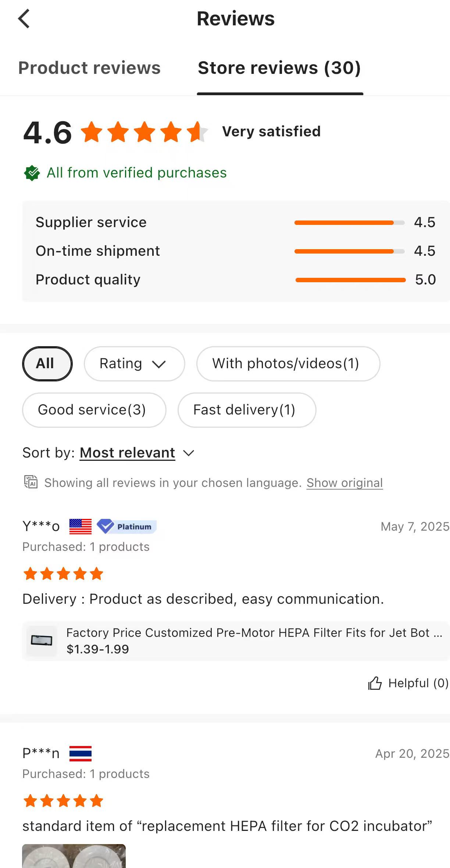Toggle the Fast delivery(1) filter
The width and height of the screenshot is (450, 868).
[247, 410]
